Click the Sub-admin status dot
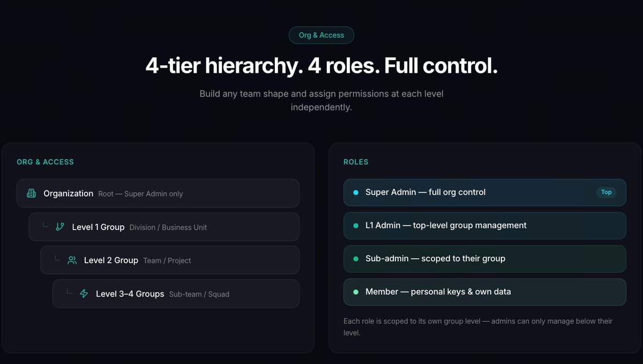 click(356, 259)
